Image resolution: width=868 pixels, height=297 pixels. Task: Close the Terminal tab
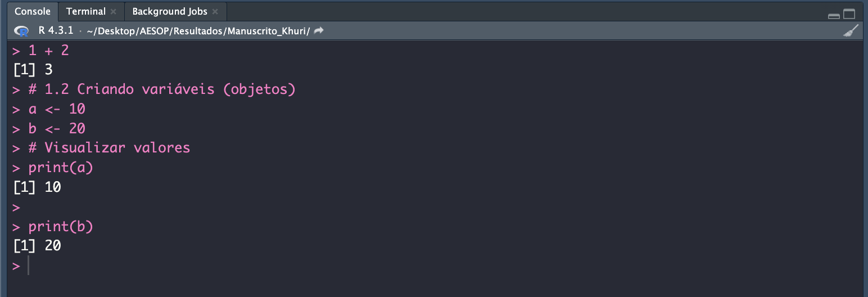tap(114, 12)
